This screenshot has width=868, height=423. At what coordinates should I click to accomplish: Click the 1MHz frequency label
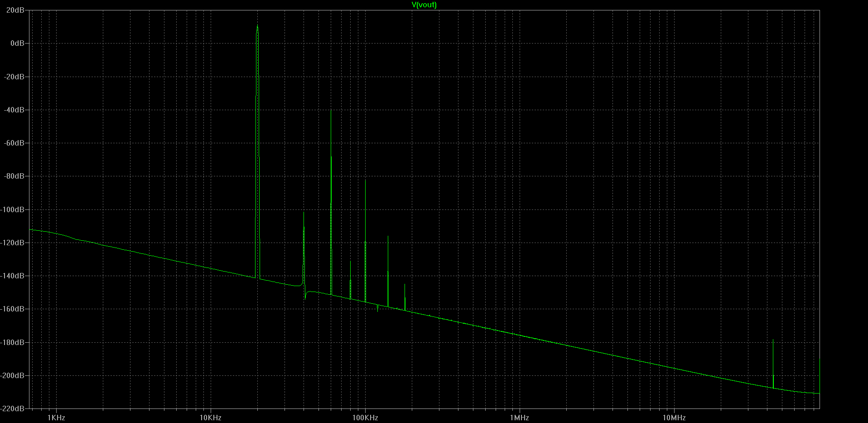(x=519, y=418)
